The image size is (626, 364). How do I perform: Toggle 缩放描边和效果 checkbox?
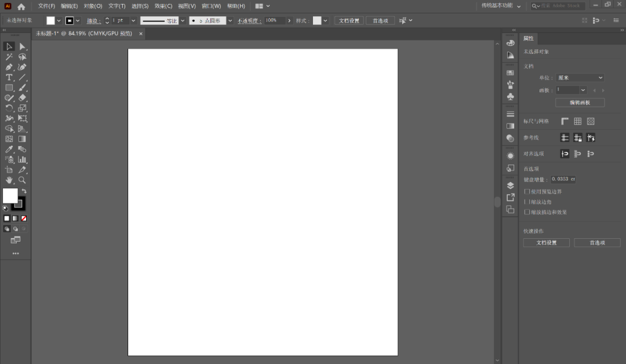[527, 212]
